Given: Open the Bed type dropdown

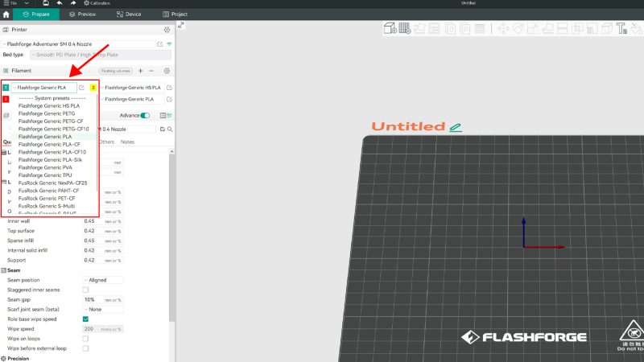Looking at the screenshot, I should [x=101, y=55].
